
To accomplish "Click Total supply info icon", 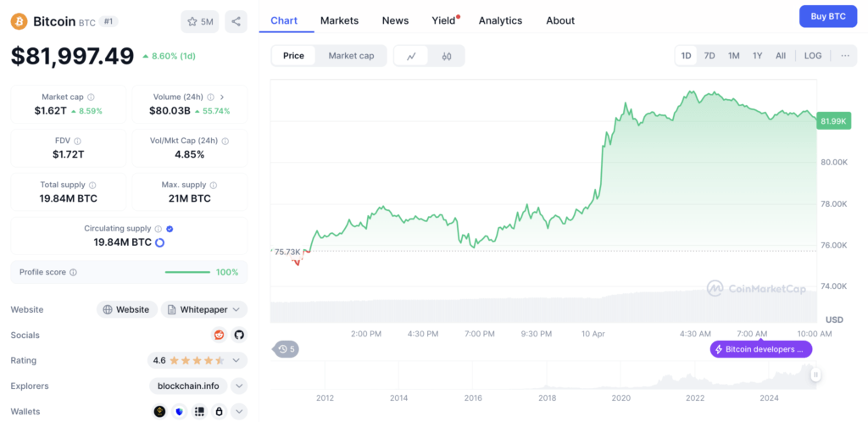I will [x=92, y=185].
